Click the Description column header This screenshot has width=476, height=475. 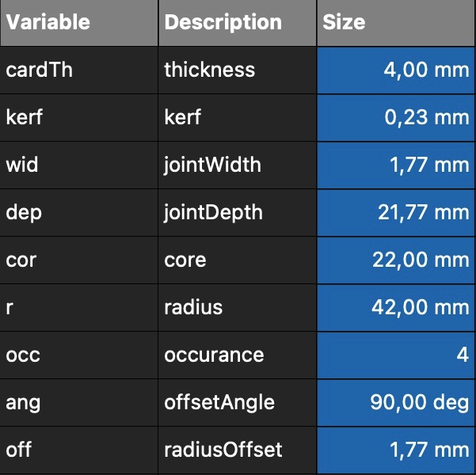238,23
